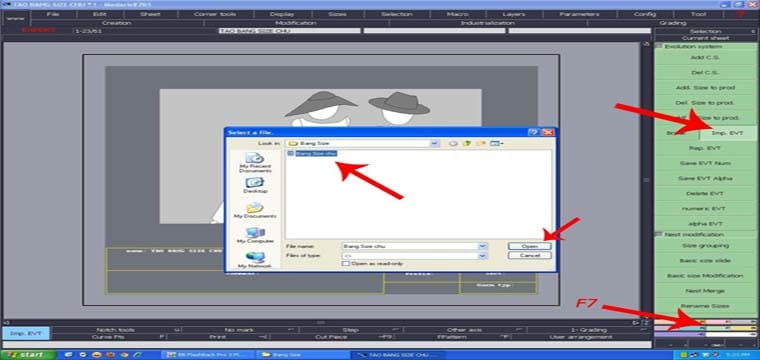Viewport: 760px width, 360px height.
Task: Click the Windows start button
Action: [28, 355]
